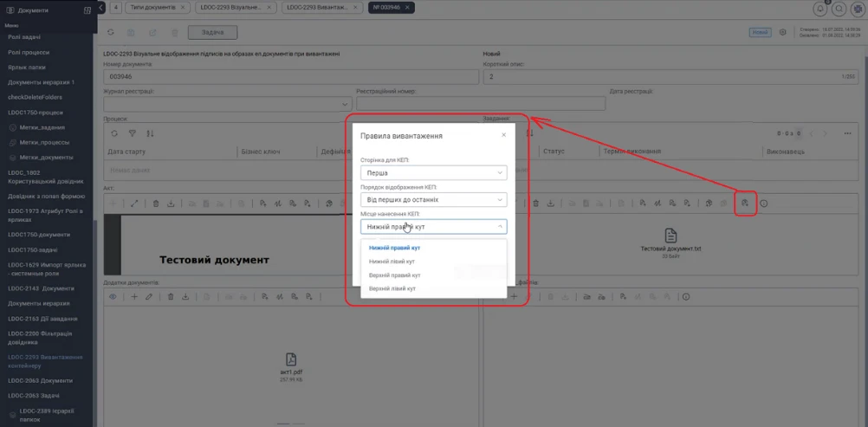The image size is (868, 427).
Task: Click the refresh icon beside Задача button
Action: 111,33
